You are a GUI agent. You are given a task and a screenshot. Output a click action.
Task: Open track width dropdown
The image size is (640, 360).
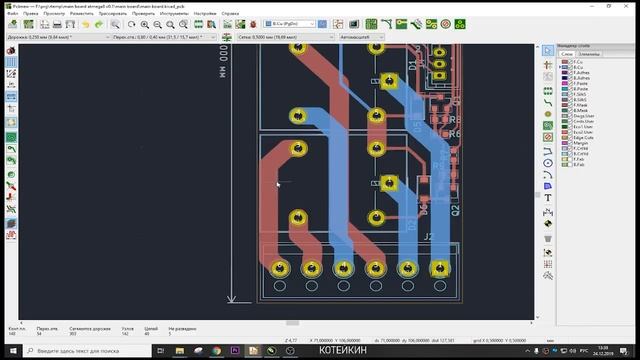click(x=59, y=37)
